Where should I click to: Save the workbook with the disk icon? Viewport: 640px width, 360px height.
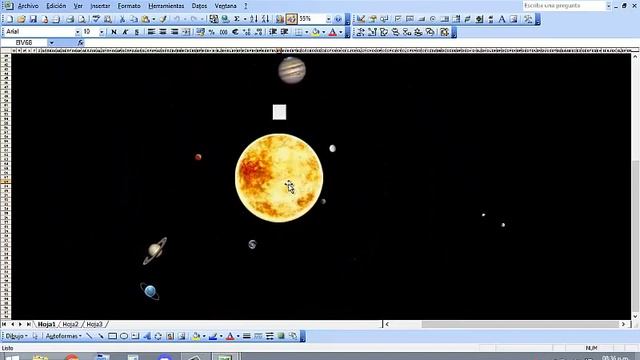[33, 19]
